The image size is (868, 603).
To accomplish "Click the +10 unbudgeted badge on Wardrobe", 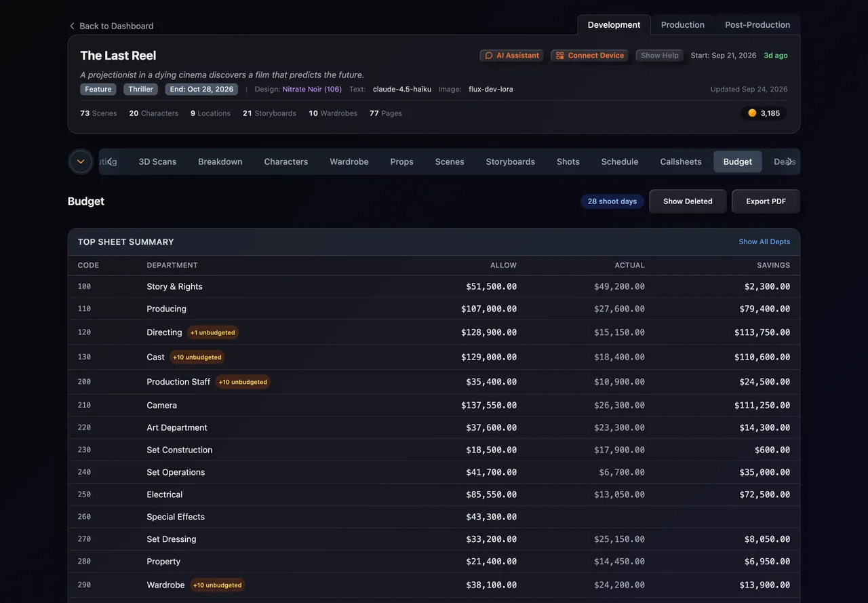I will pyautogui.click(x=217, y=585).
